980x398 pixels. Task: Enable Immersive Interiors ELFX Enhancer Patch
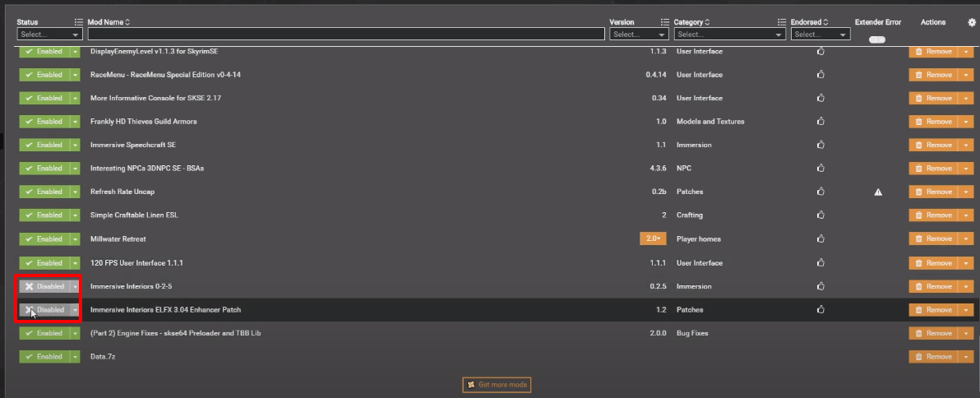coord(44,309)
